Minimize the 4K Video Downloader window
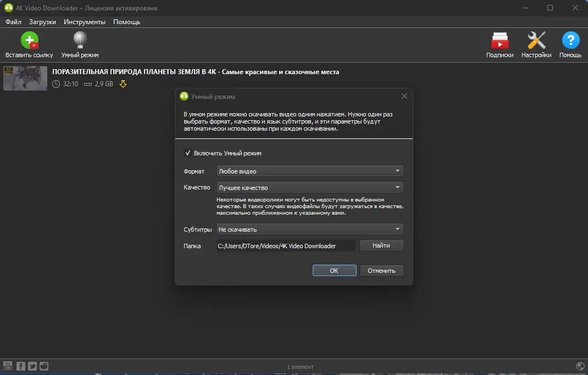Screen dimensions: 588x375 click(525, 8)
